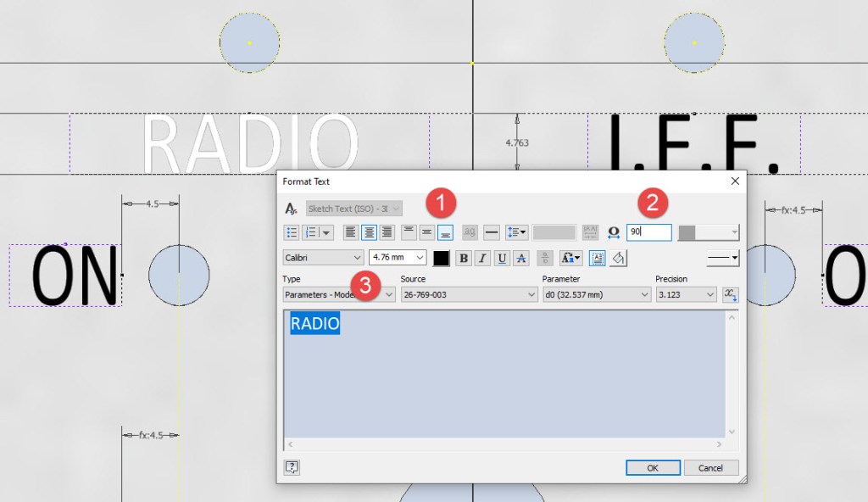
Task: Open the line spacing options
Action: [516, 232]
